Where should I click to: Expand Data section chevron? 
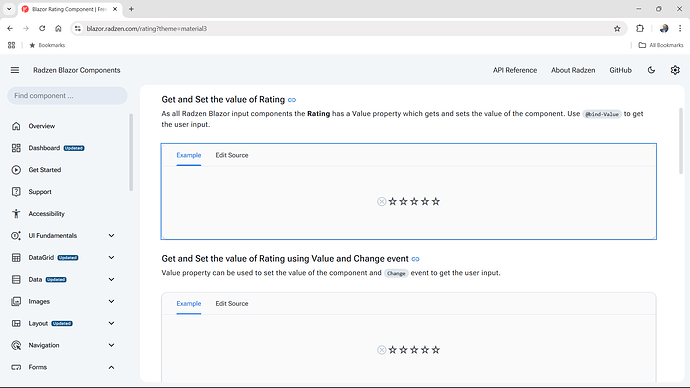(x=111, y=279)
